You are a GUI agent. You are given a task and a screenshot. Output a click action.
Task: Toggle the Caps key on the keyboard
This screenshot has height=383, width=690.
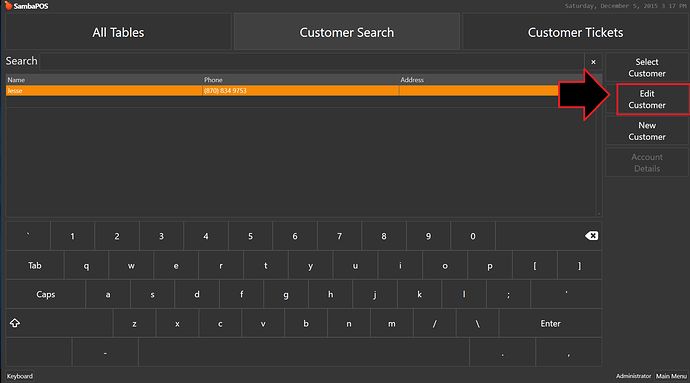click(46, 295)
